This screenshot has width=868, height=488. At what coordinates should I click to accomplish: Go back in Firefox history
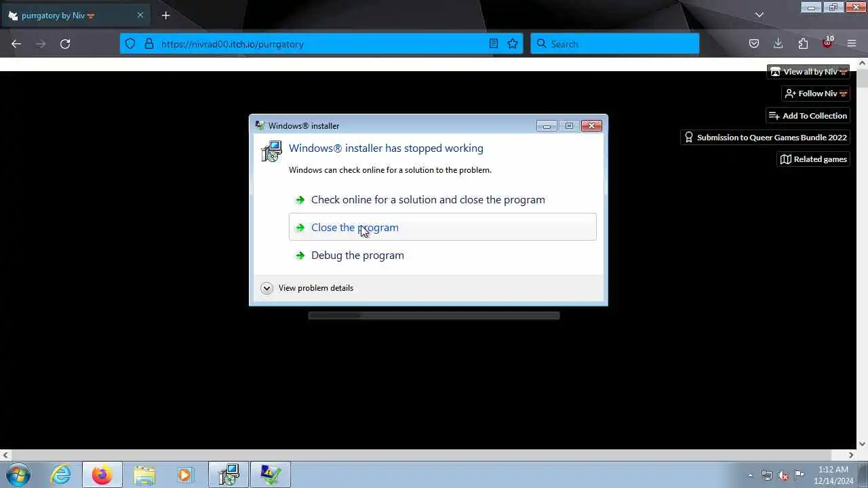[16, 44]
